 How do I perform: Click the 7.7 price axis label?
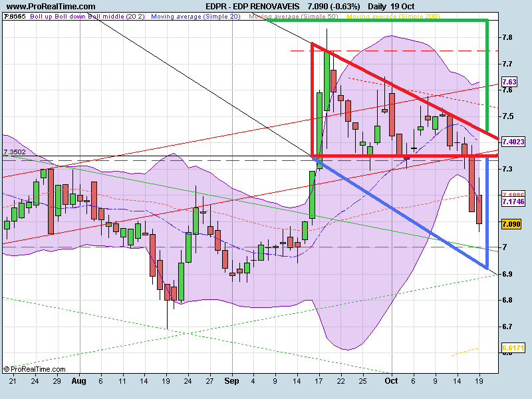(x=507, y=64)
